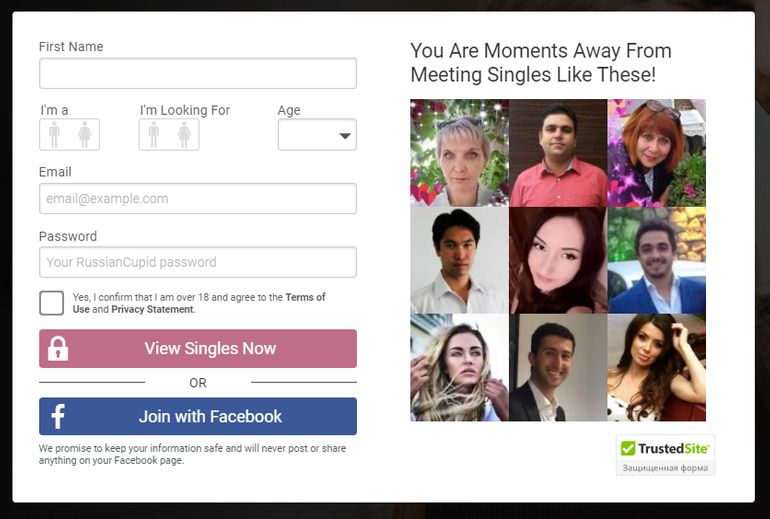Image resolution: width=770 pixels, height=519 pixels.
Task: Select the woman in polka dot dress photo
Action: (x=657, y=368)
